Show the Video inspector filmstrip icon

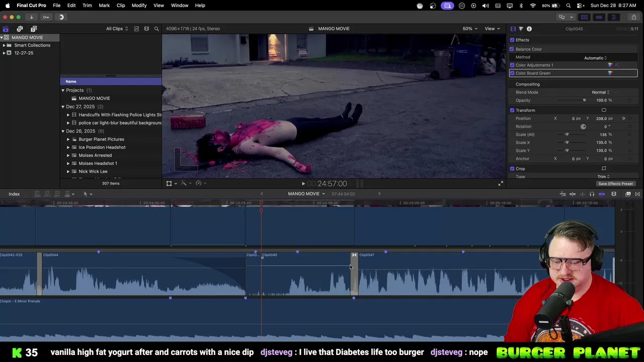click(513, 29)
